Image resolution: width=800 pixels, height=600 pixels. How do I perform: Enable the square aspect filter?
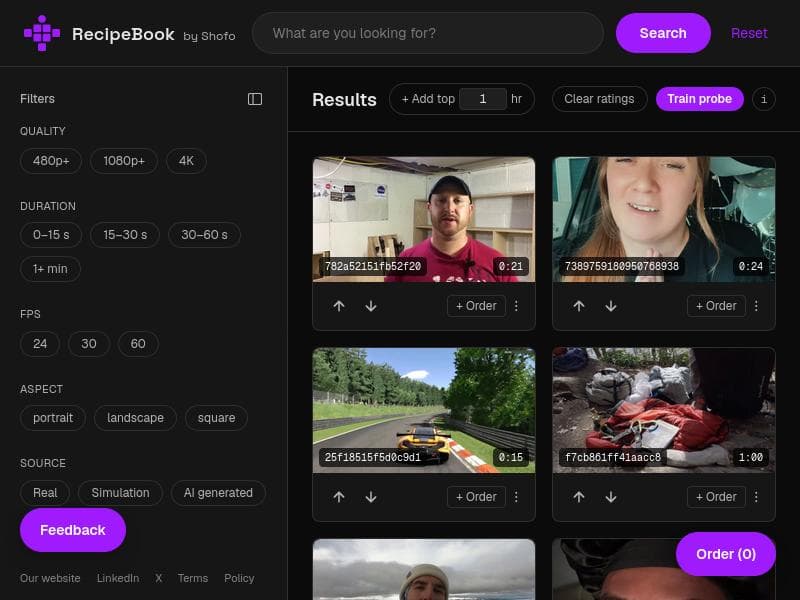(x=216, y=418)
